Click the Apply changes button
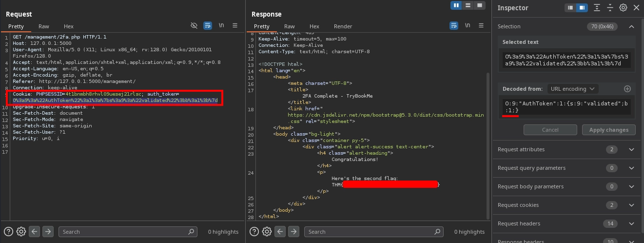The image size is (644, 243). [x=608, y=130]
